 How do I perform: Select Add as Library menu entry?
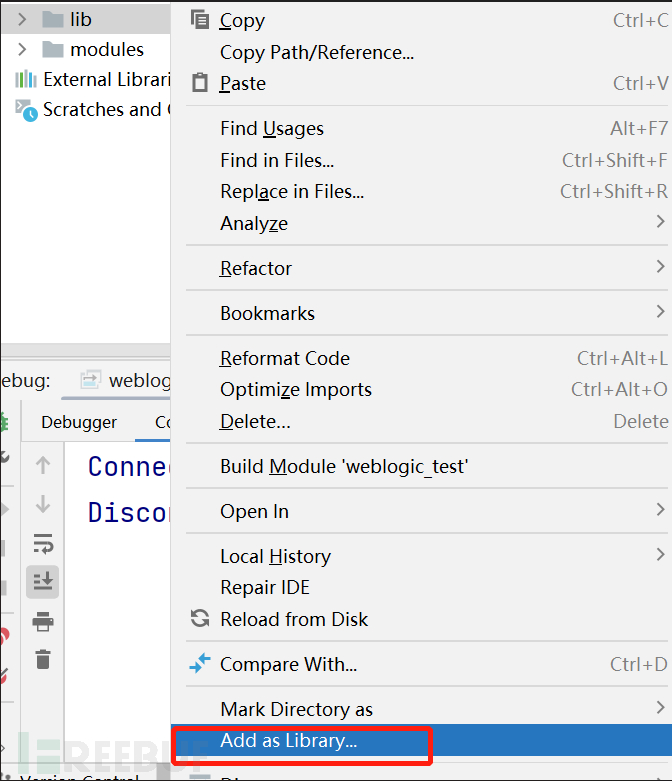pyautogui.click(x=289, y=741)
